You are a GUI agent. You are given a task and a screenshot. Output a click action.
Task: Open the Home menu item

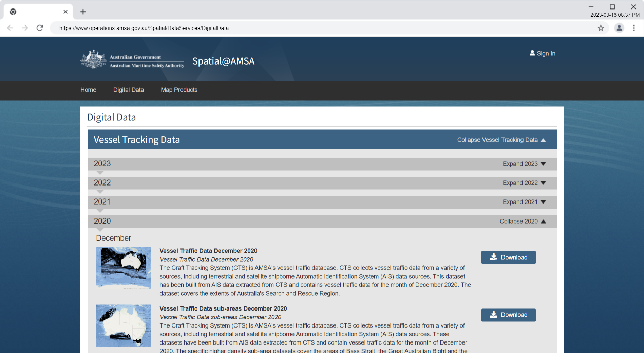pyautogui.click(x=88, y=90)
